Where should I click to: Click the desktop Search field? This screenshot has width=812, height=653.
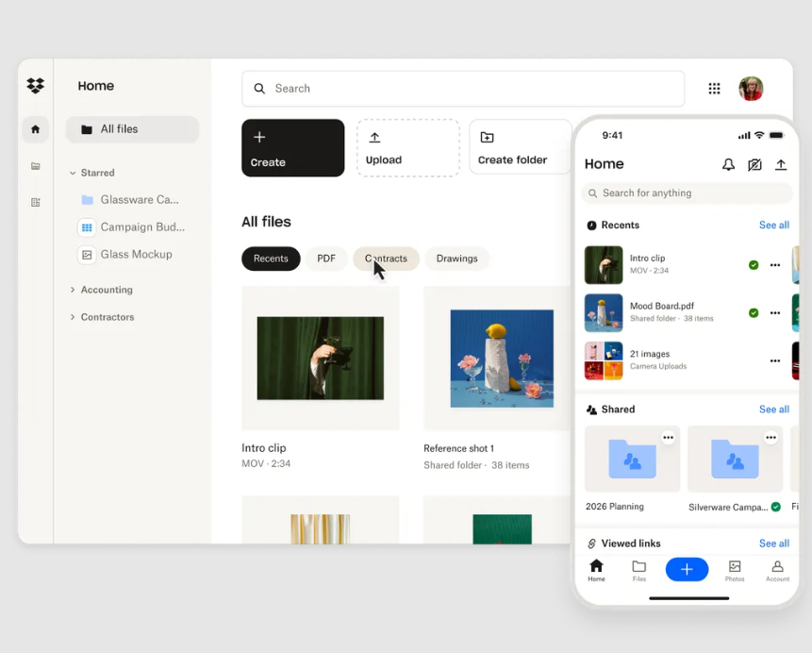click(463, 89)
